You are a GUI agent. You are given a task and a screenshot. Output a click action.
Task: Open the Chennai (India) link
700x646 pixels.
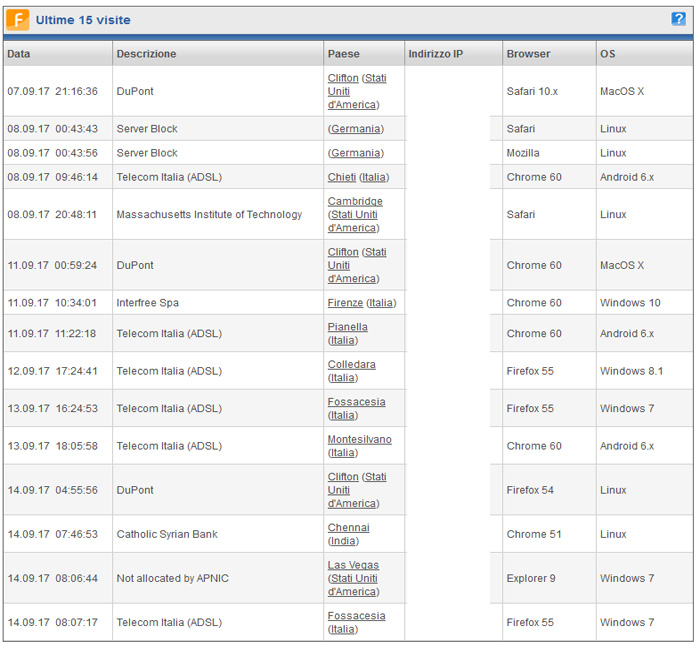click(x=349, y=534)
